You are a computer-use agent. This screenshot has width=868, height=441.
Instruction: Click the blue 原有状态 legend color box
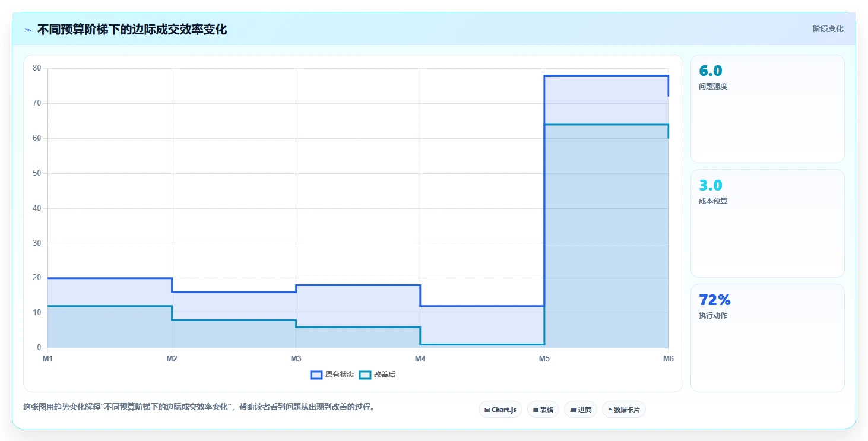click(316, 375)
